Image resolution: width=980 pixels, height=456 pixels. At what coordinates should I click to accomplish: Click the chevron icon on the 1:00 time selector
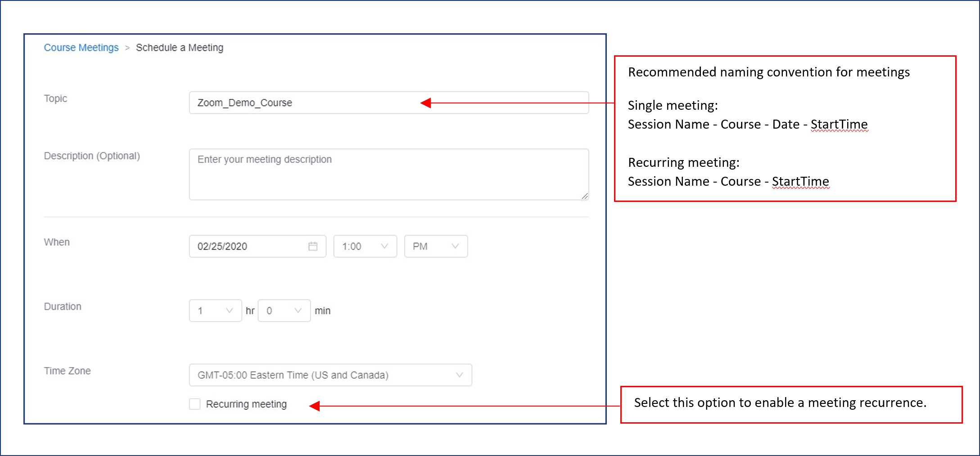[385, 246]
